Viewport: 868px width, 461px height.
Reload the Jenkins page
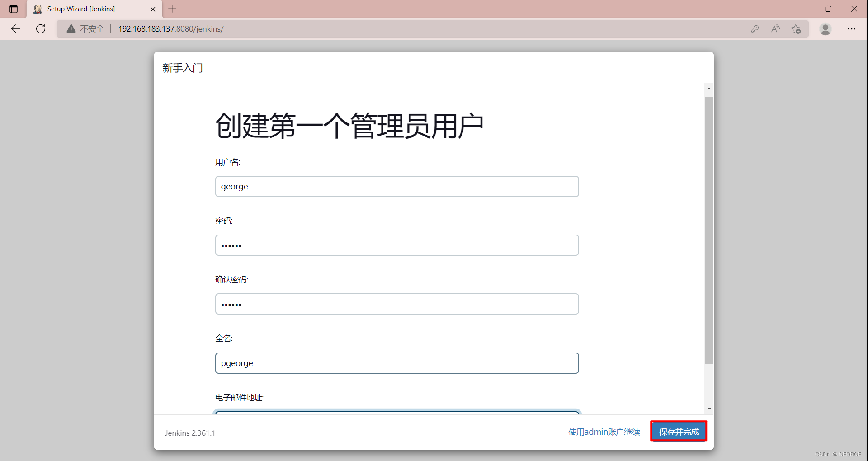coord(41,29)
